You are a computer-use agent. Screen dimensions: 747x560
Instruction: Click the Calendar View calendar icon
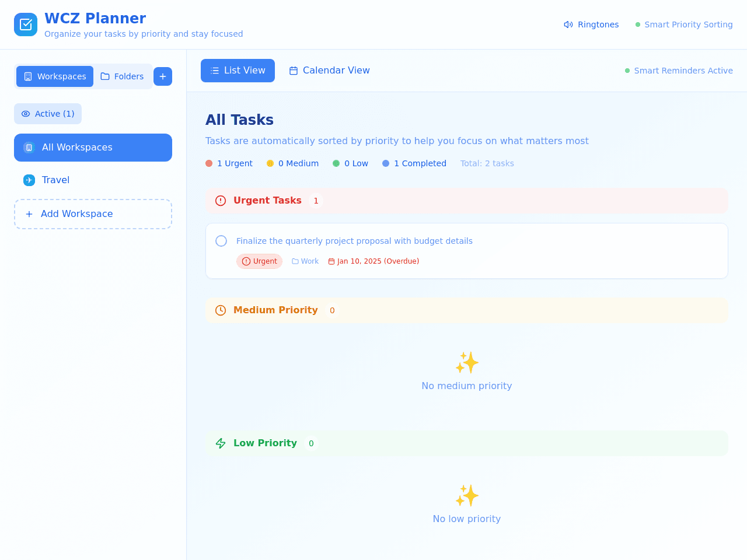(294, 71)
